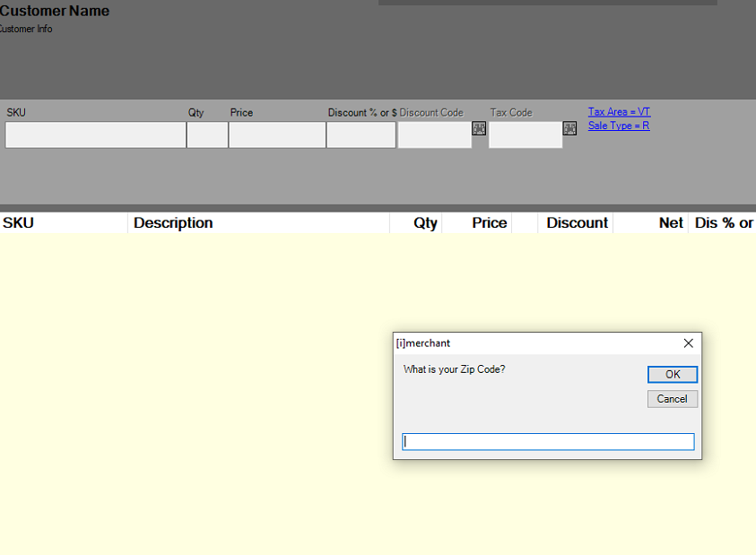756x555 pixels.
Task: Select the Net column header
Action: click(651, 222)
